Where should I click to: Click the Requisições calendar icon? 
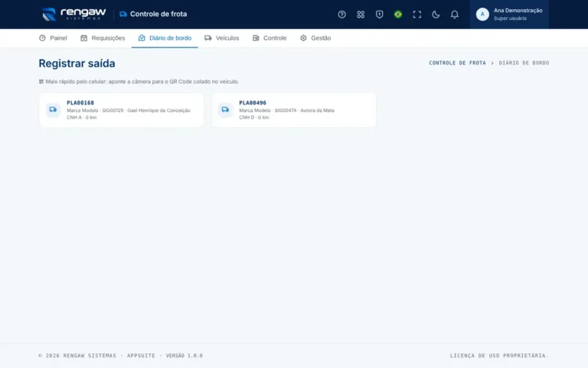[84, 38]
